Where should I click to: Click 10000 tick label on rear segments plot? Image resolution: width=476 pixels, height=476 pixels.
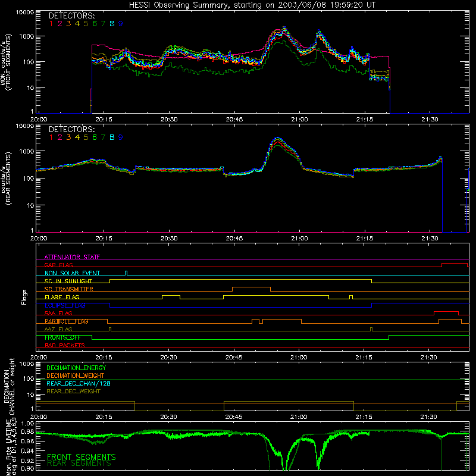click(x=25, y=126)
